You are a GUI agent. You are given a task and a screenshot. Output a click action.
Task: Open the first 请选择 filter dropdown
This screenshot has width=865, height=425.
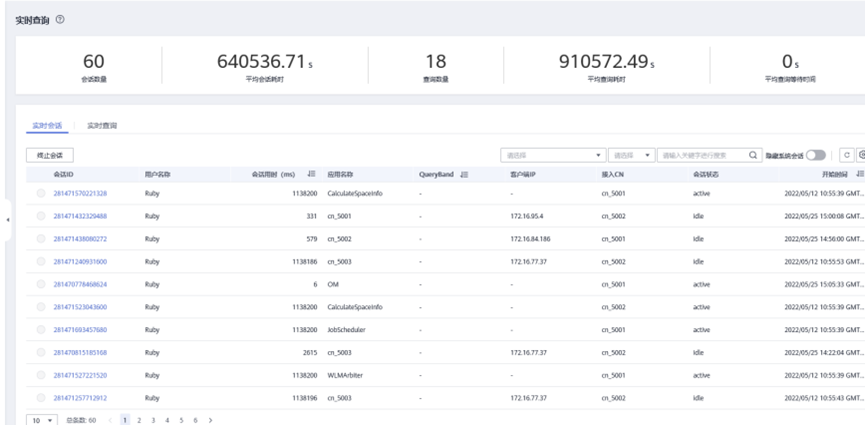(553, 155)
